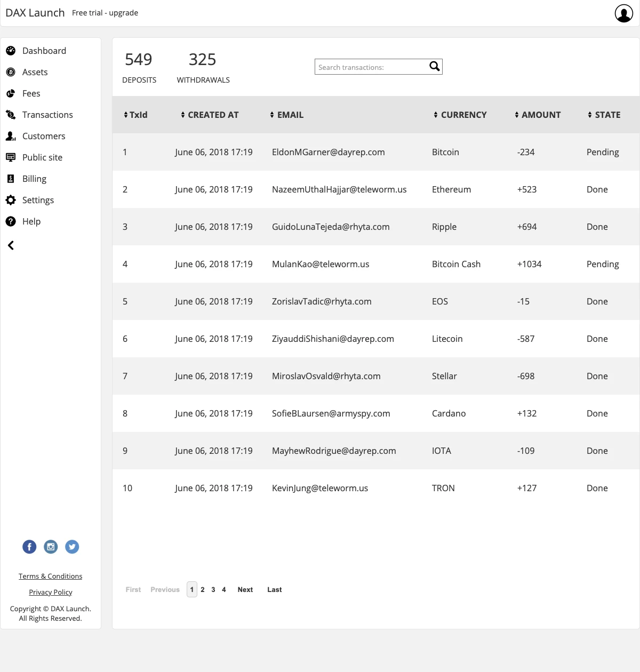
Task: Open Terms & Conditions link
Action: pyautogui.click(x=51, y=576)
